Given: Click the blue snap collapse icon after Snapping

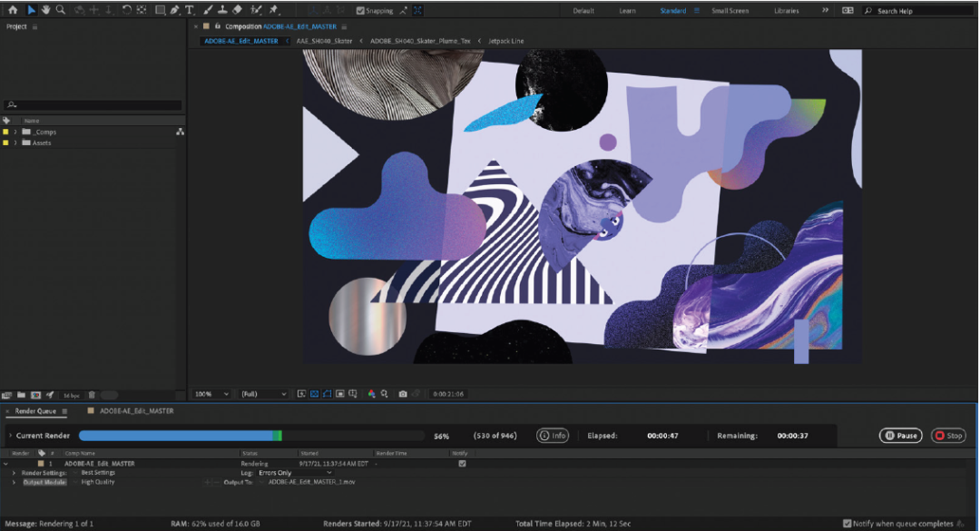Looking at the screenshot, I should (417, 11).
